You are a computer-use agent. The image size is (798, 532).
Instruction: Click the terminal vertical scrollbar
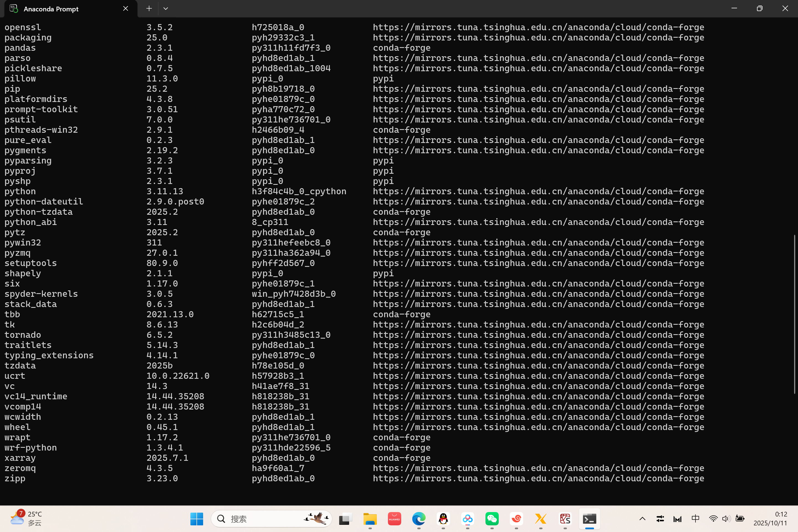794,314
